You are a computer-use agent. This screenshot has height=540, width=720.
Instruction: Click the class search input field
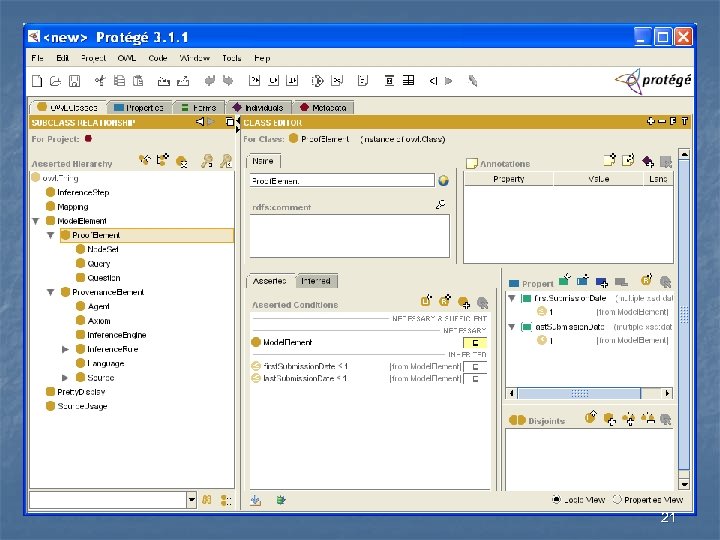pyautogui.click(x=108, y=500)
